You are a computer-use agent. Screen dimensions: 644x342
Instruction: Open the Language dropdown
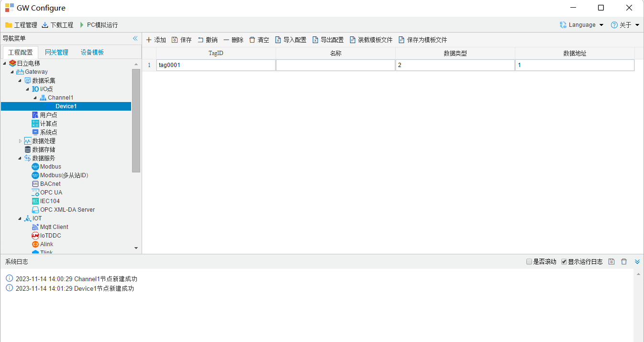[x=582, y=25]
